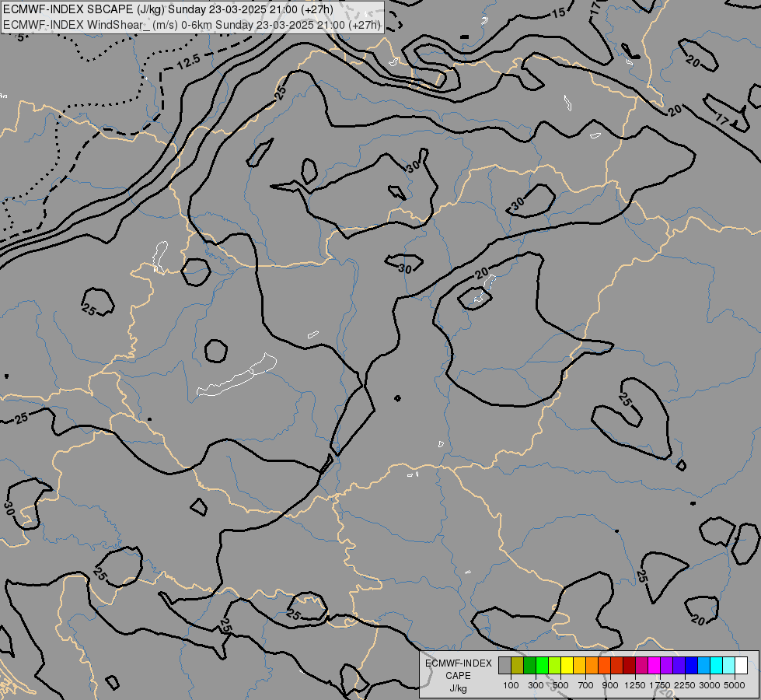Click the legend value "3000"

click(x=710, y=685)
